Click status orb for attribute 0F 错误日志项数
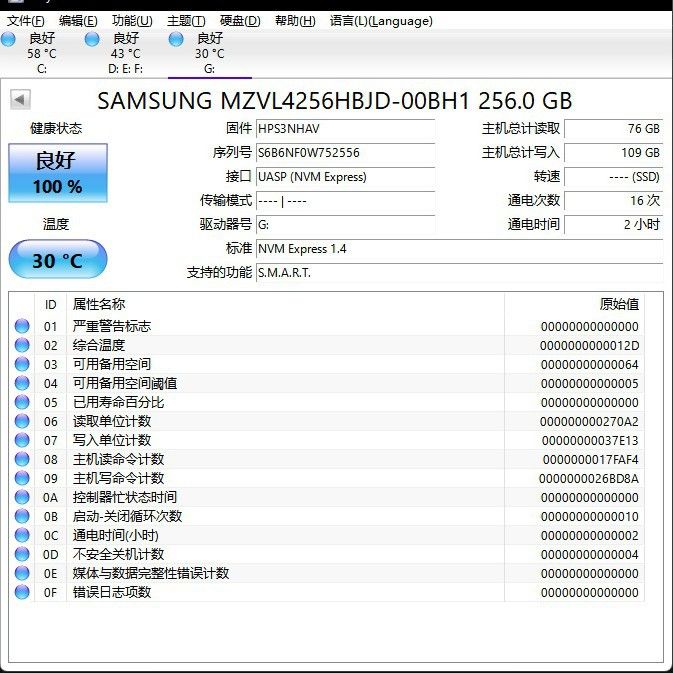The width and height of the screenshot is (673, 673). pos(22,593)
